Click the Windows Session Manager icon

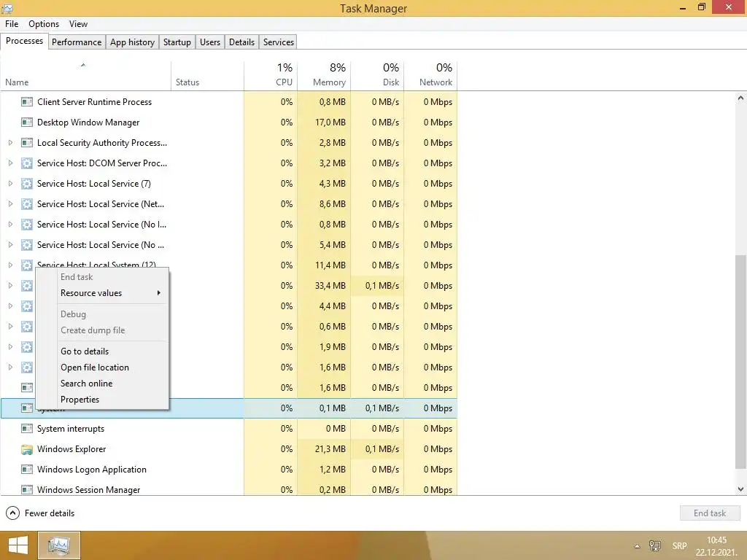[x=27, y=489]
